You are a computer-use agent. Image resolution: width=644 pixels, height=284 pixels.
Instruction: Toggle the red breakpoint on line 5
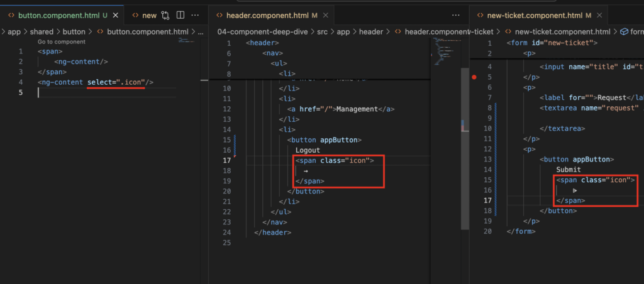[474, 77]
